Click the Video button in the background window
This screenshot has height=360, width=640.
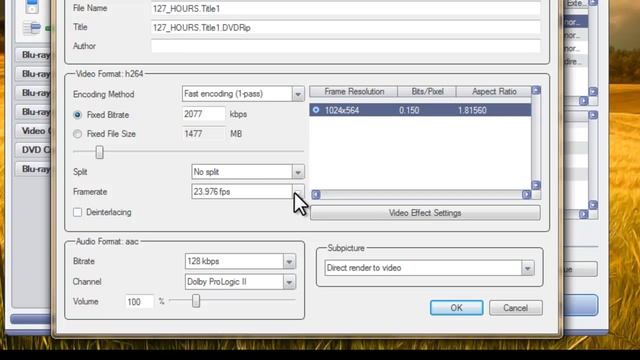[33, 131]
